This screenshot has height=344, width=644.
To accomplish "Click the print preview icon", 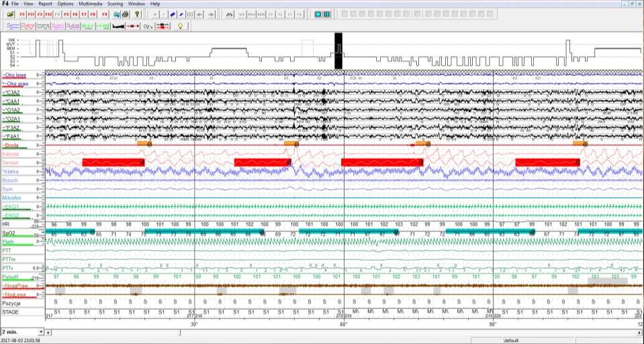I will [117, 14].
